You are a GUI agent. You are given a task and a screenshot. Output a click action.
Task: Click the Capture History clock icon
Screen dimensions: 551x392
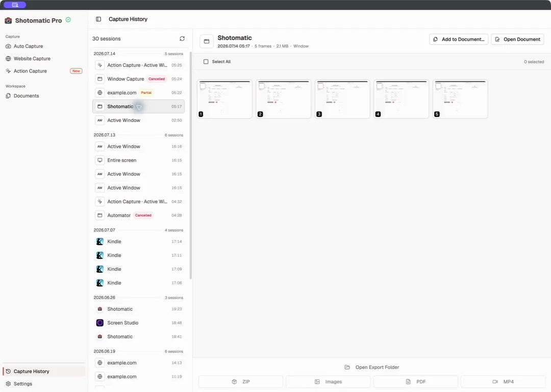[x=8, y=371]
